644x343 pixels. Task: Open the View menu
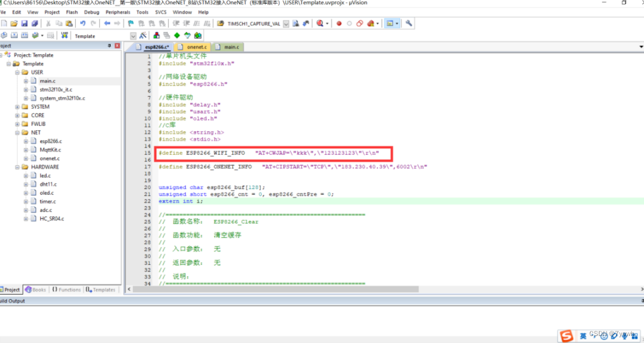[x=32, y=12]
